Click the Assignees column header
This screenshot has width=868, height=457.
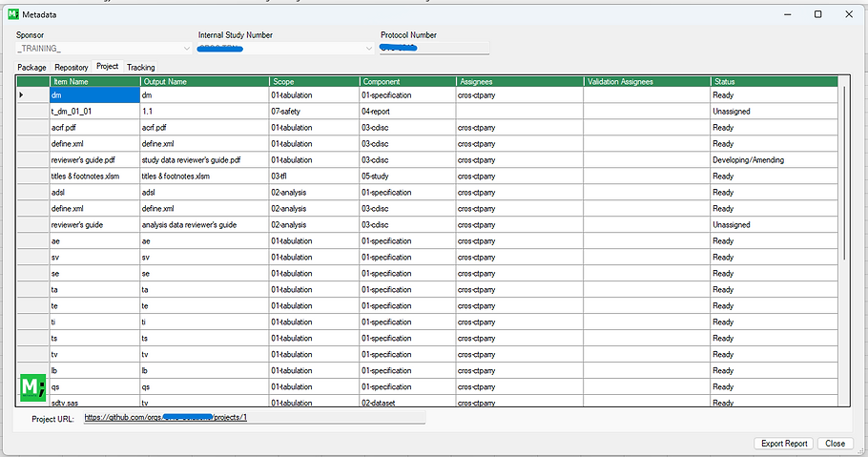(x=520, y=81)
